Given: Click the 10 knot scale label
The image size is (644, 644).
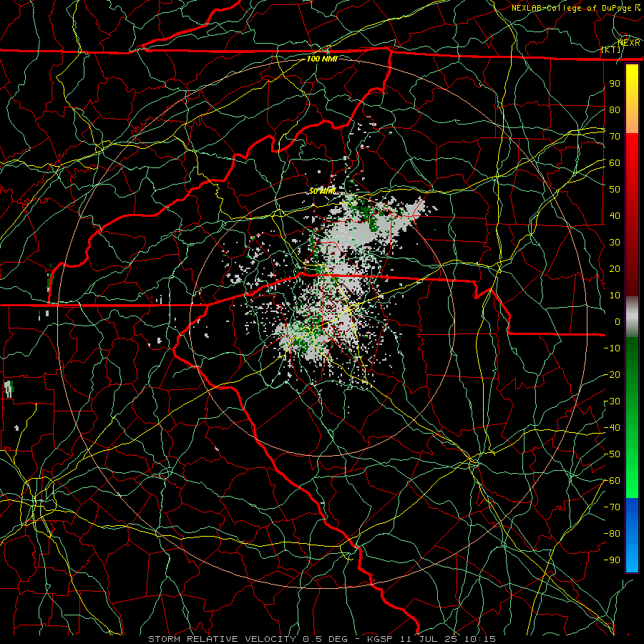Looking at the screenshot, I should pos(615,296).
